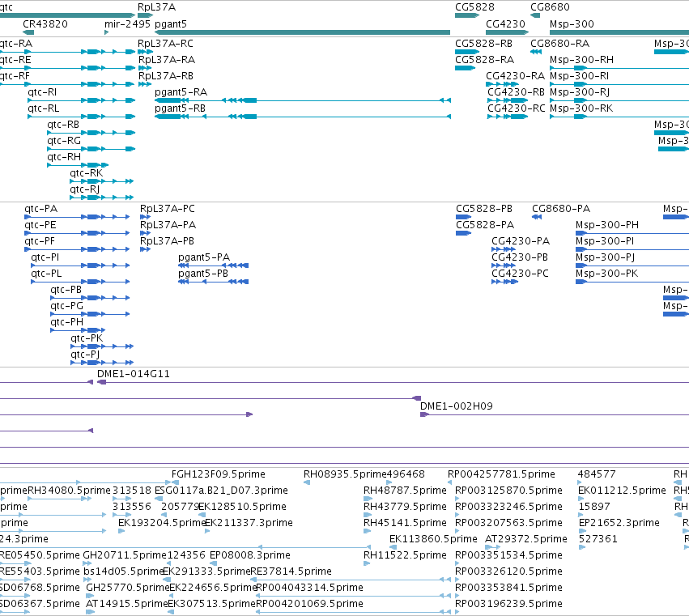Viewport: 689px width, 616px height.
Task: Select the qtc-RG transcript label
Action: 64,141
